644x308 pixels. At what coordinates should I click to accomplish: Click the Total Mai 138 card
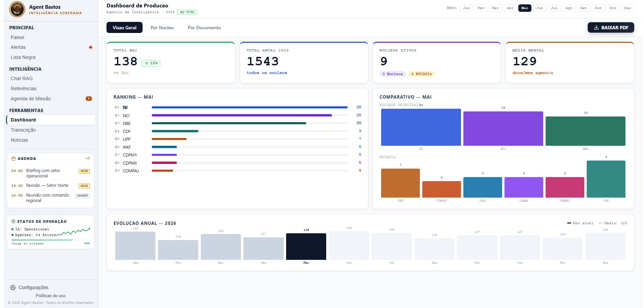point(171,62)
